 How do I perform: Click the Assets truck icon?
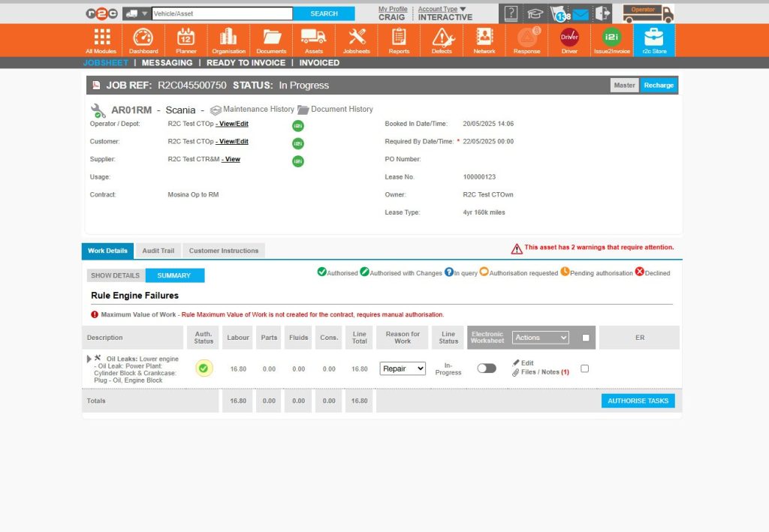pos(313,39)
